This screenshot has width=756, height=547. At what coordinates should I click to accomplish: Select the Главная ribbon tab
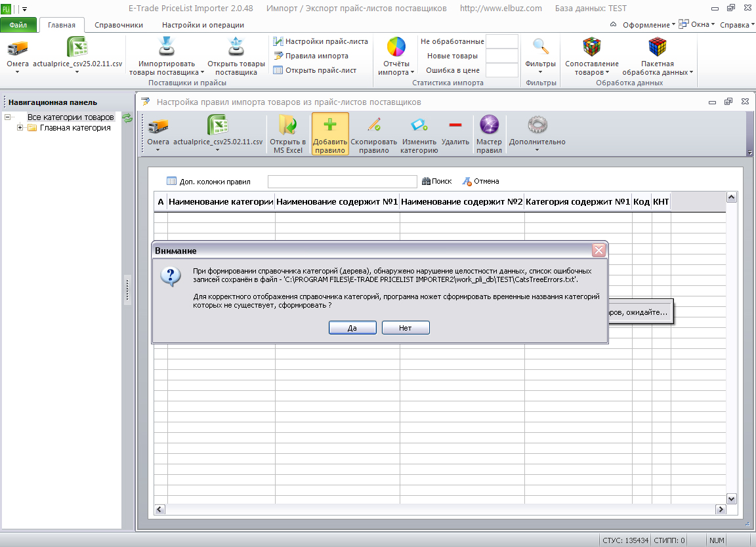(x=62, y=25)
